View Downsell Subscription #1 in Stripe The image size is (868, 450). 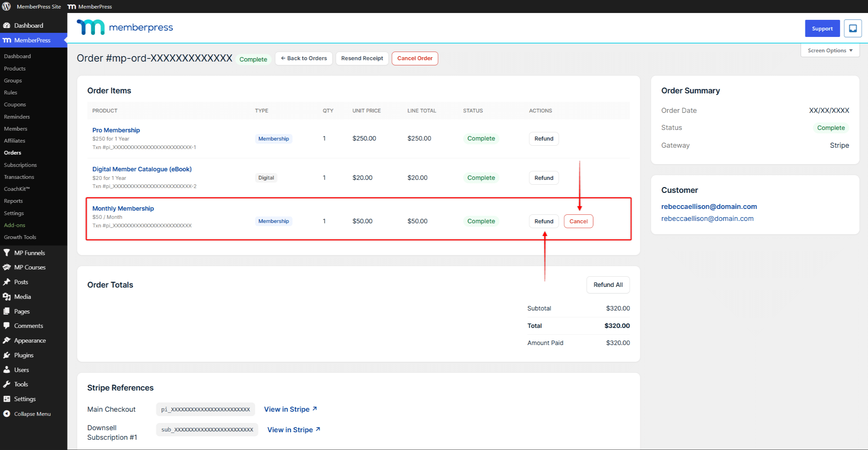[294, 429]
